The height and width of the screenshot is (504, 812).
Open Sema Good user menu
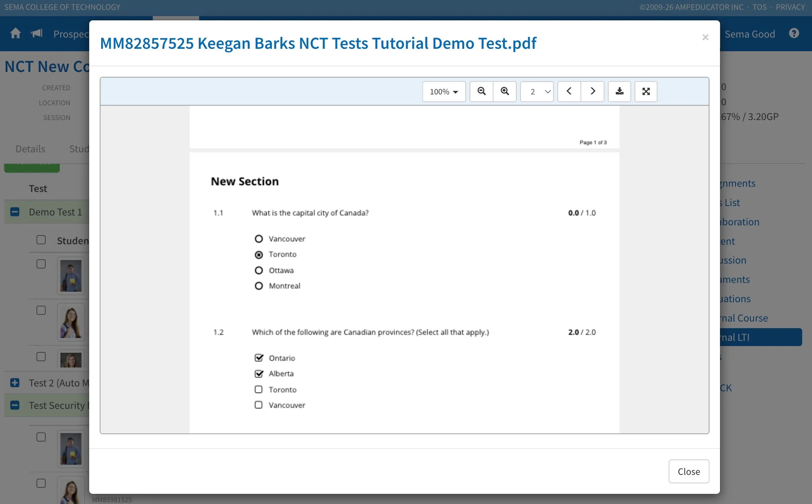[x=750, y=34]
